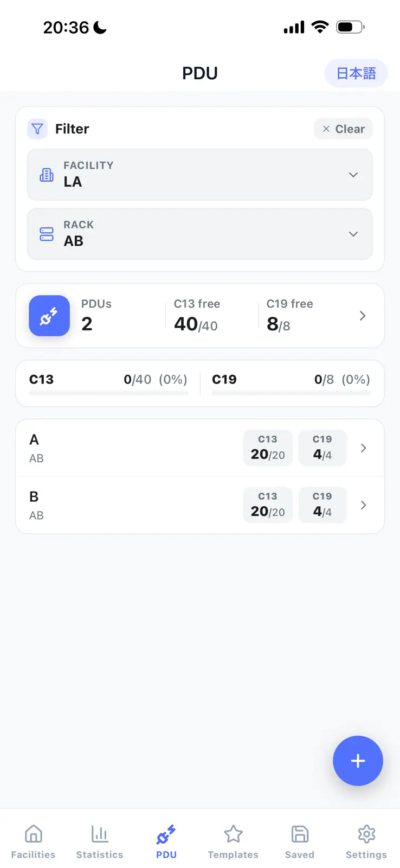Tap the blue plus add button
Screen dimensions: 400x868
pos(358,761)
